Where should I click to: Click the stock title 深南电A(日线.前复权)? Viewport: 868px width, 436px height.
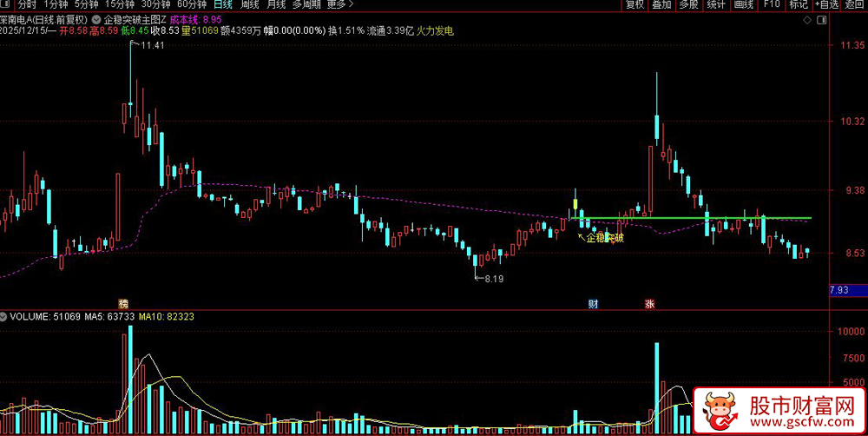click(44, 18)
